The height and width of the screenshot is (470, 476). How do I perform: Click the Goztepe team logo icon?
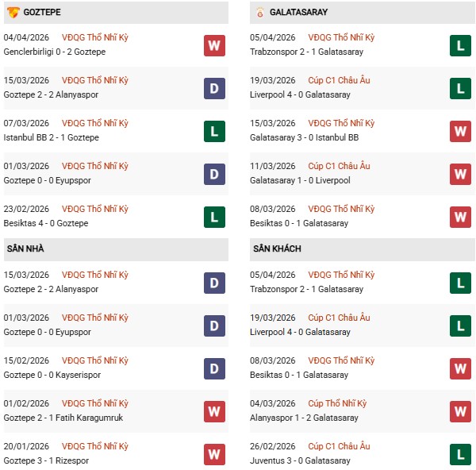pyautogui.click(x=13, y=13)
